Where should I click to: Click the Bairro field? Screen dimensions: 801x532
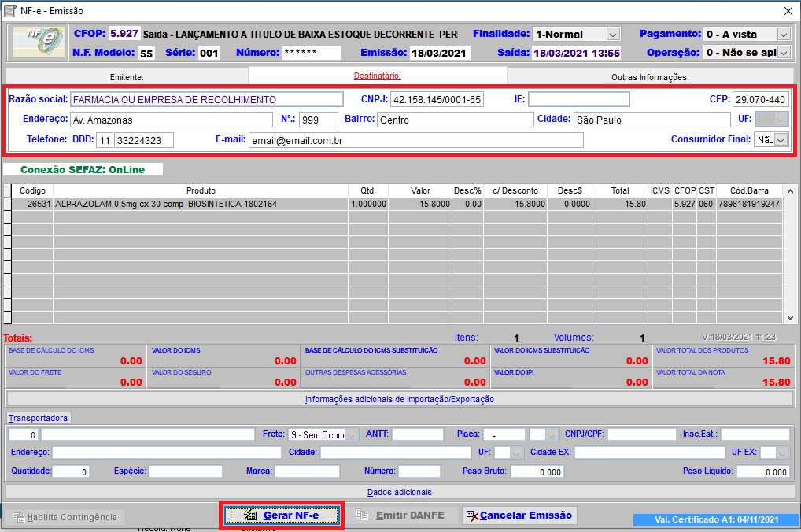456,120
